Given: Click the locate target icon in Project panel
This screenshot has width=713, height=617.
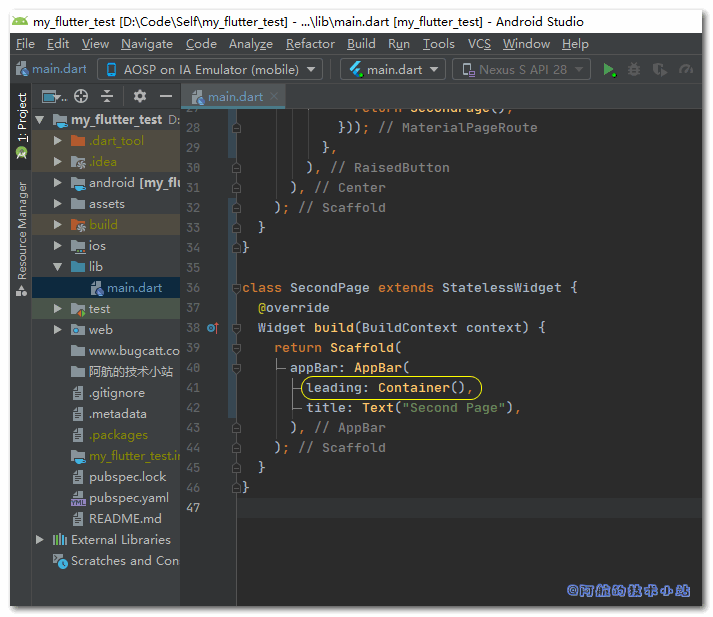Looking at the screenshot, I should click(x=81, y=96).
